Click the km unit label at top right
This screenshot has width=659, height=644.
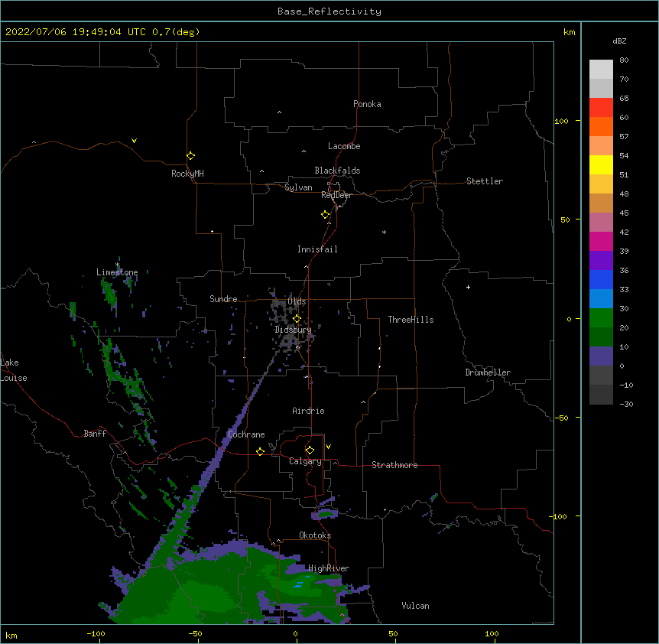click(x=569, y=32)
